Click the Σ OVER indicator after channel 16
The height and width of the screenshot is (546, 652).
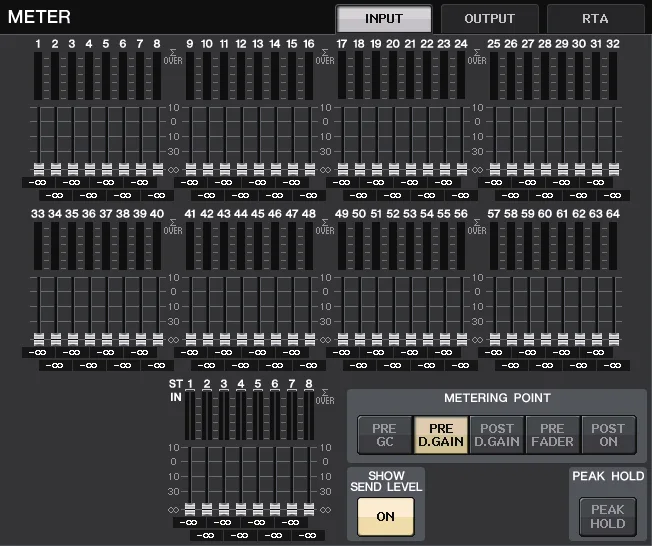click(x=325, y=57)
